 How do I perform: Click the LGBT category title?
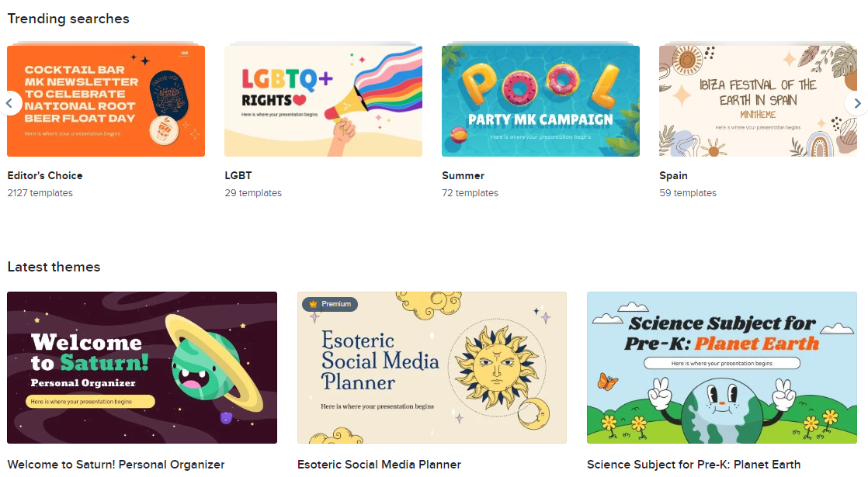238,176
